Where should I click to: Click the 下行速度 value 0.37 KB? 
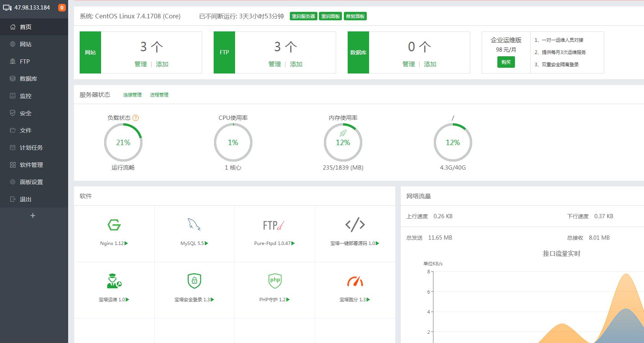click(x=604, y=216)
